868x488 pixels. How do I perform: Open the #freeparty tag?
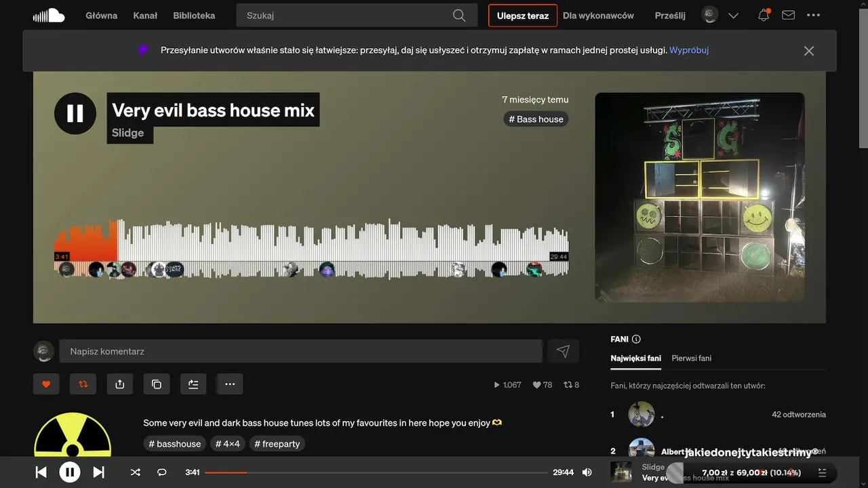(x=277, y=444)
